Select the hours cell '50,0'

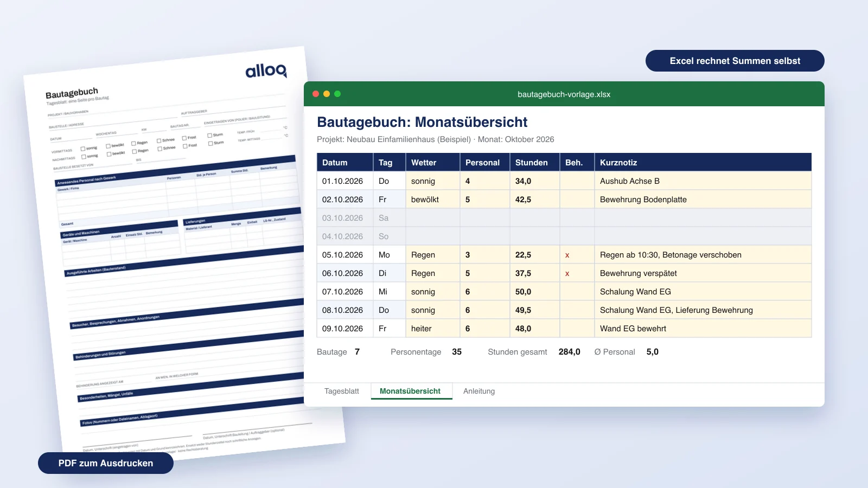point(535,292)
